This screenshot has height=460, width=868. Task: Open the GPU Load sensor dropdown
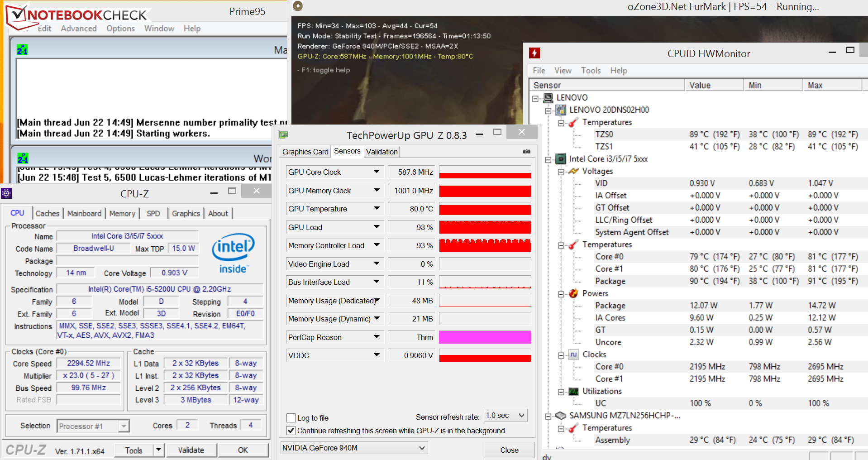[x=377, y=227]
